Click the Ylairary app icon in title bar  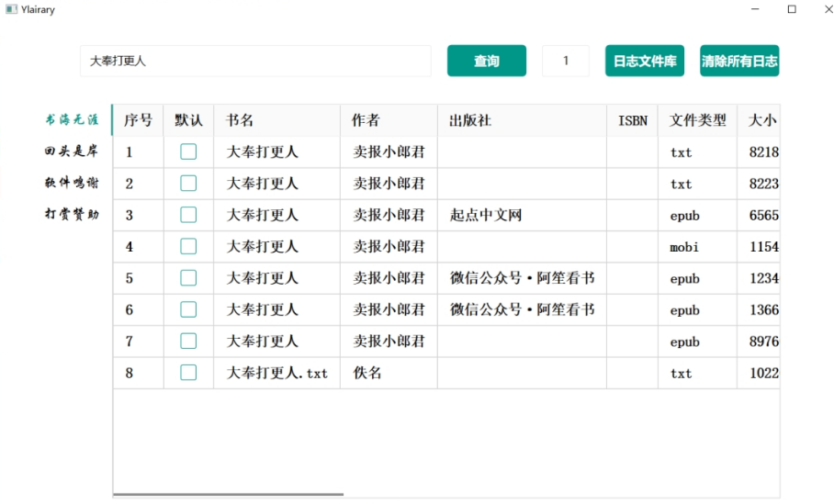(11, 9)
